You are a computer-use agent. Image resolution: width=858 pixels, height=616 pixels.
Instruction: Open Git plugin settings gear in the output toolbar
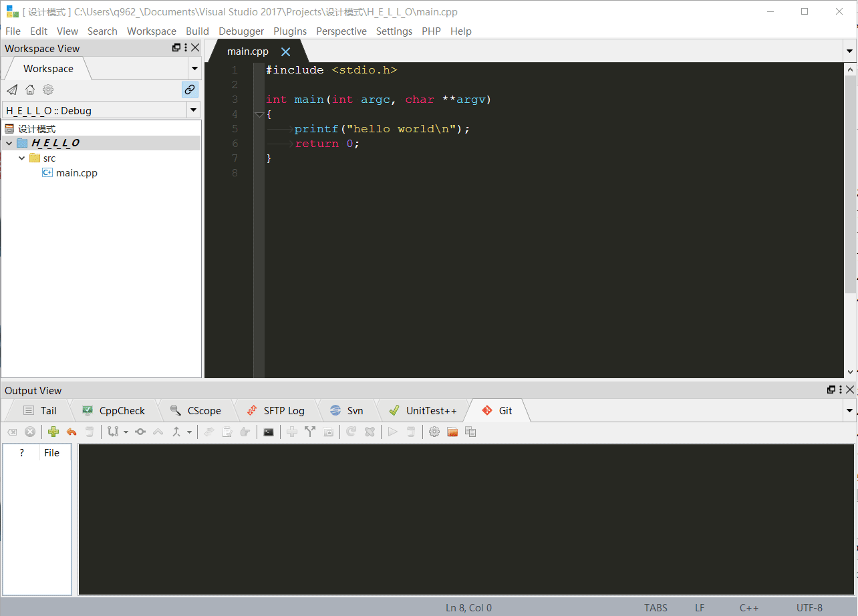(x=434, y=431)
